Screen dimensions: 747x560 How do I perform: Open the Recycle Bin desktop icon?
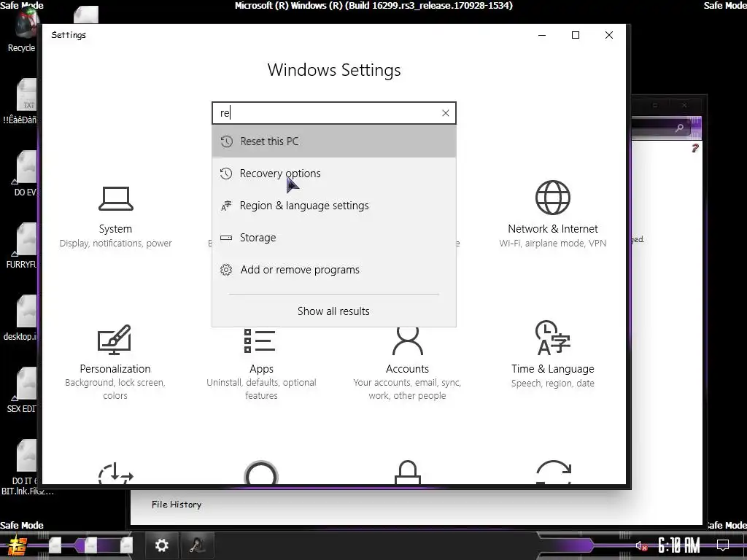pyautogui.click(x=23, y=29)
